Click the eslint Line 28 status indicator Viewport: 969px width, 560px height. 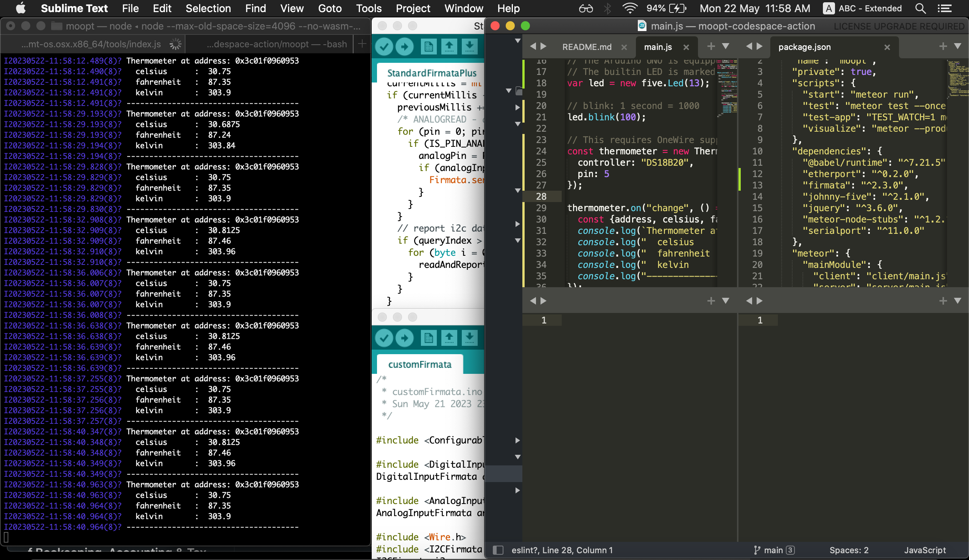click(x=562, y=550)
